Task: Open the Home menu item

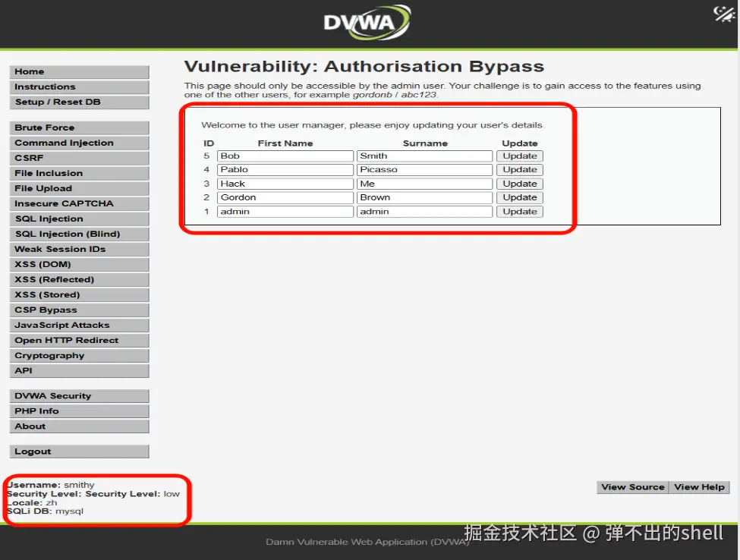Action: (79, 72)
